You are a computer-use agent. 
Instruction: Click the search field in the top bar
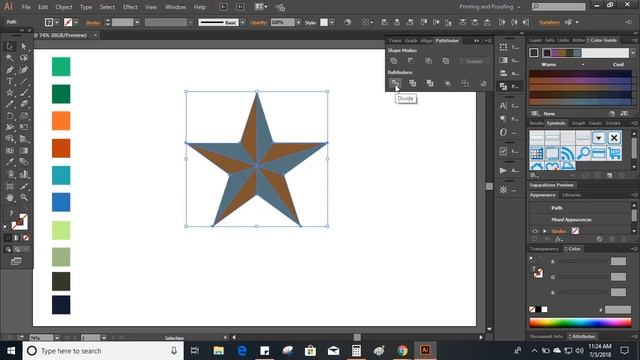coord(558,7)
